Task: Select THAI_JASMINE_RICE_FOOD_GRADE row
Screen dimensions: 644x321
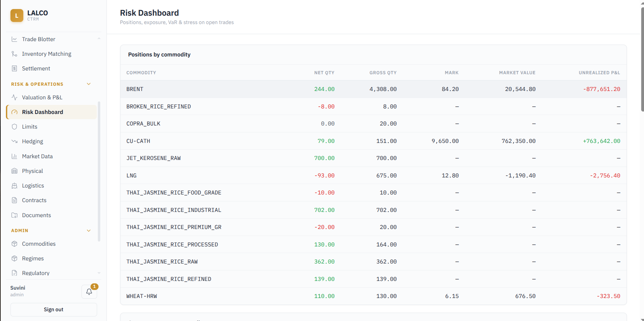Action: 373,193
